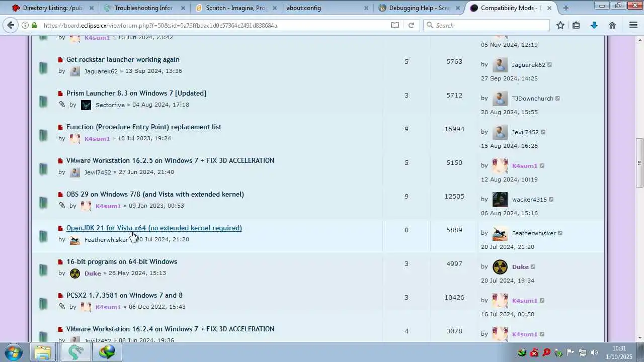
Task: Show site information via the info icon
Action: 25,25
